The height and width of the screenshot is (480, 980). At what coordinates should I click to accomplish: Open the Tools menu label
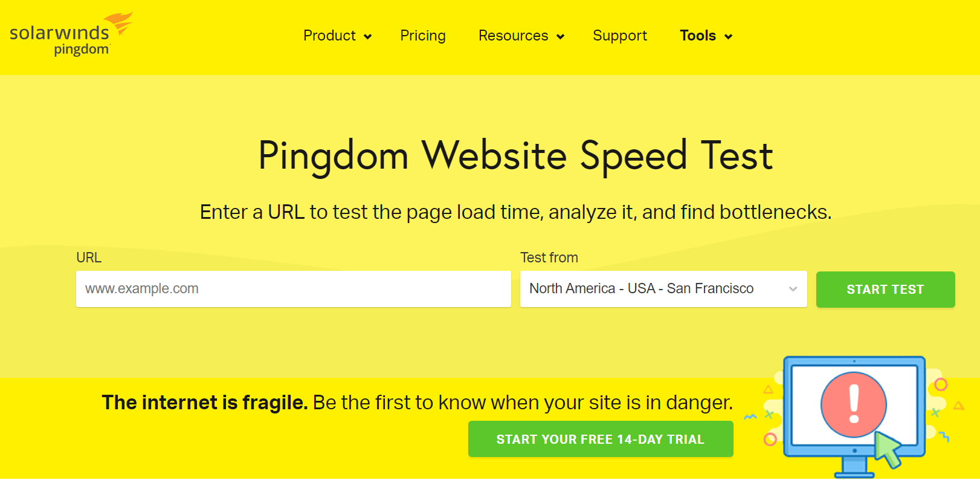pyautogui.click(x=698, y=36)
